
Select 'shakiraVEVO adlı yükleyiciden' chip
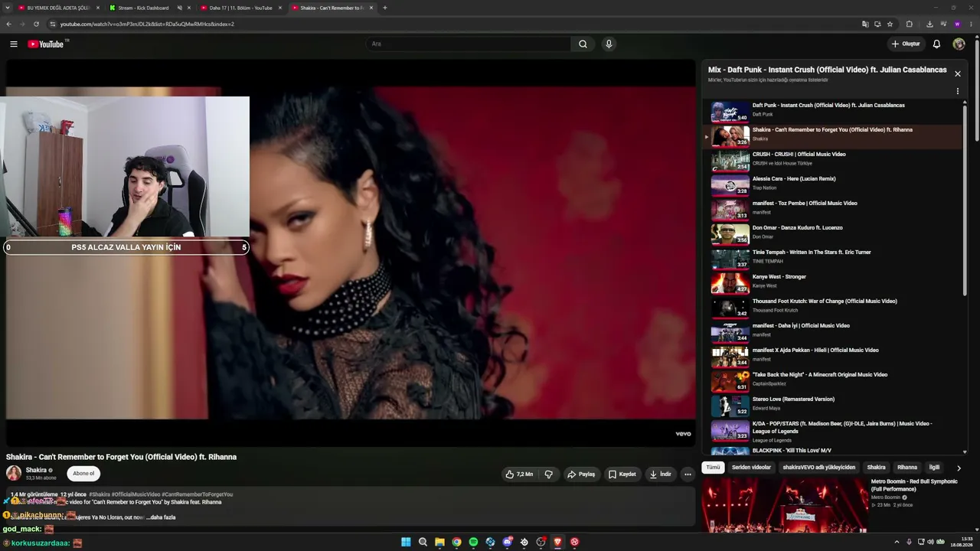pyautogui.click(x=818, y=468)
